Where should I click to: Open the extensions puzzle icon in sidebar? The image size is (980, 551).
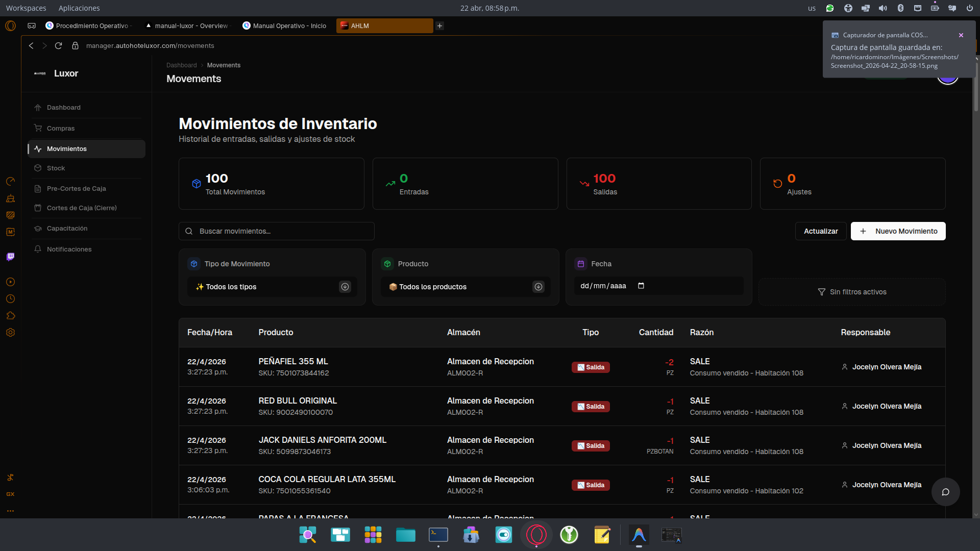point(10,316)
